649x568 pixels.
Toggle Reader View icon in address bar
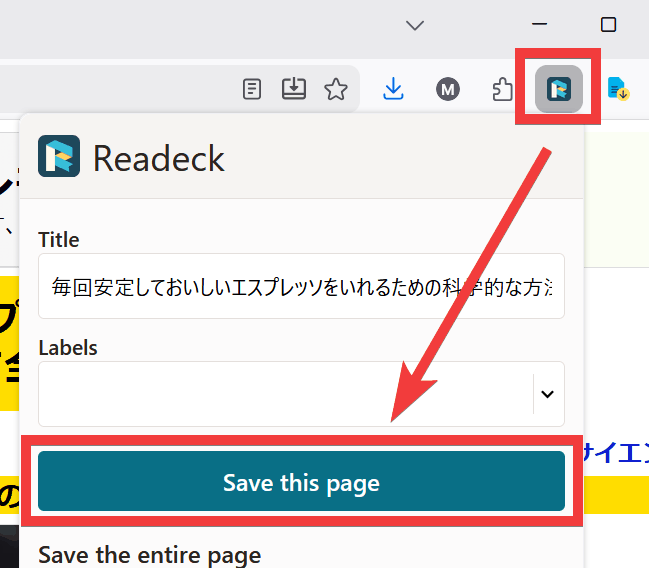[x=252, y=89]
